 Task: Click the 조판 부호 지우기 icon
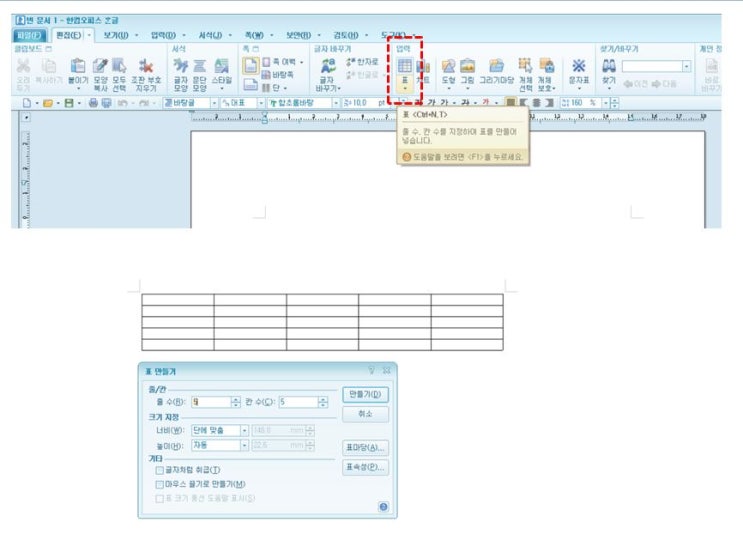click(x=146, y=66)
